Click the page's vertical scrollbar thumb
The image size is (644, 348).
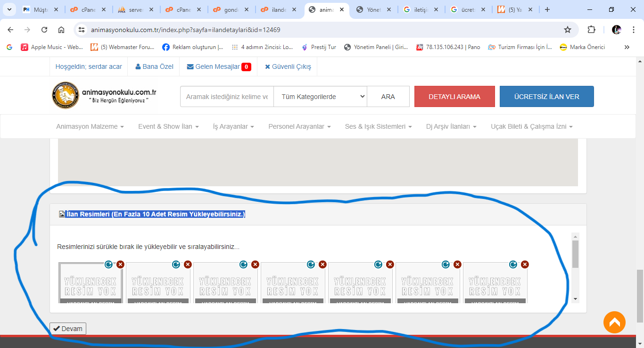click(x=639, y=296)
